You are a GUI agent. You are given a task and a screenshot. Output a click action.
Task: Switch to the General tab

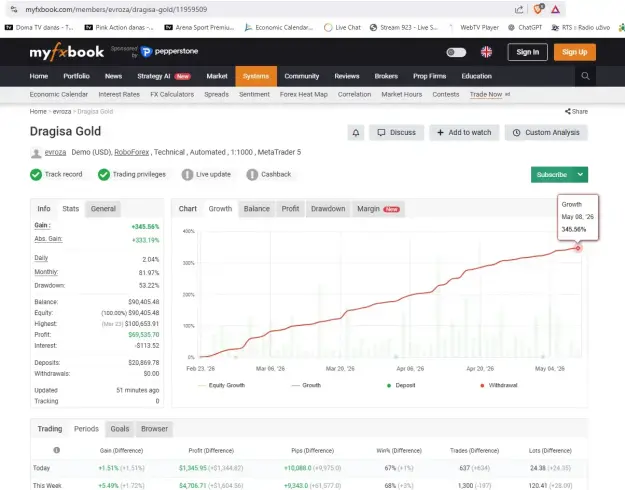pyautogui.click(x=103, y=209)
